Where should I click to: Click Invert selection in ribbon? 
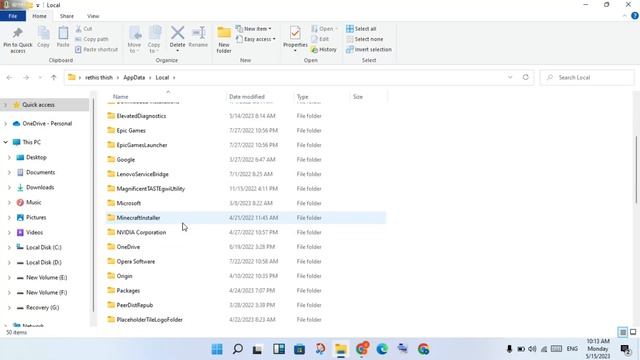pyautogui.click(x=369, y=49)
